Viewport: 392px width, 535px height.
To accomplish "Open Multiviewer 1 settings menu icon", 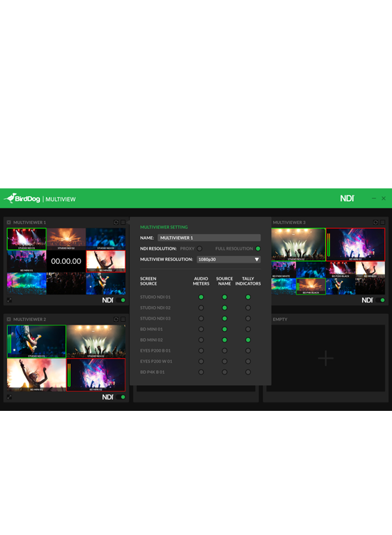I will pos(123,222).
